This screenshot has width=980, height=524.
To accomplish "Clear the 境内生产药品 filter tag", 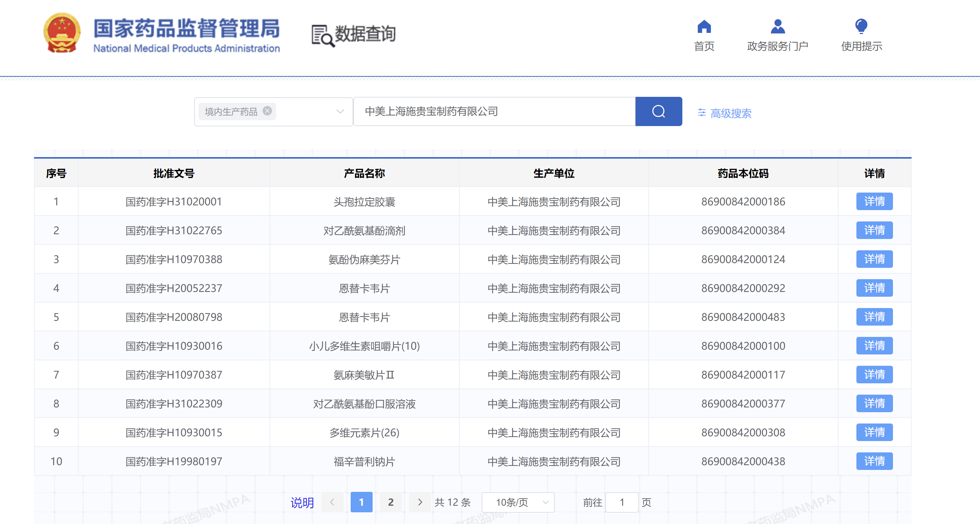I will (267, 111).
